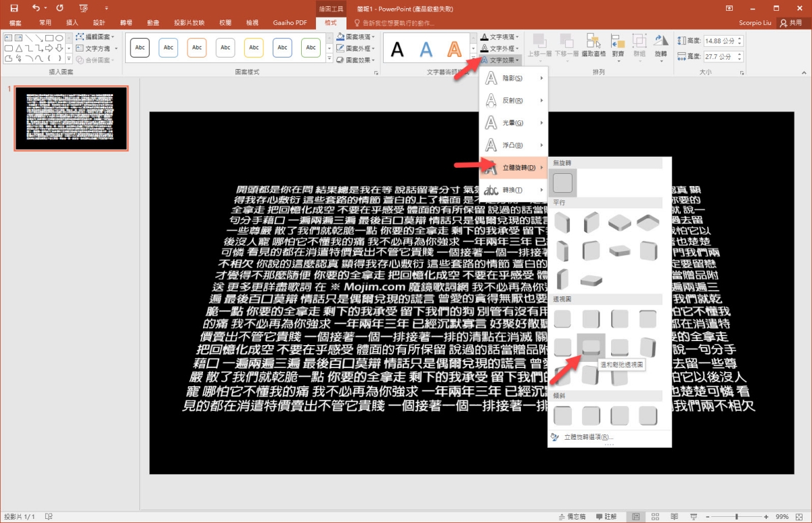
Task: Expand the Shape Outline (圖案外框) dropdown
Action: coord(357,49)
